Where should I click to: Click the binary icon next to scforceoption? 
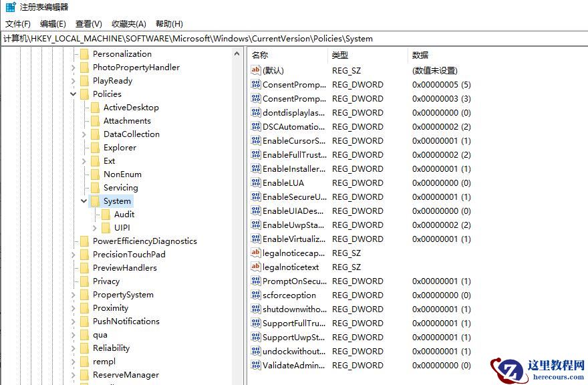(x=257, y=295)
